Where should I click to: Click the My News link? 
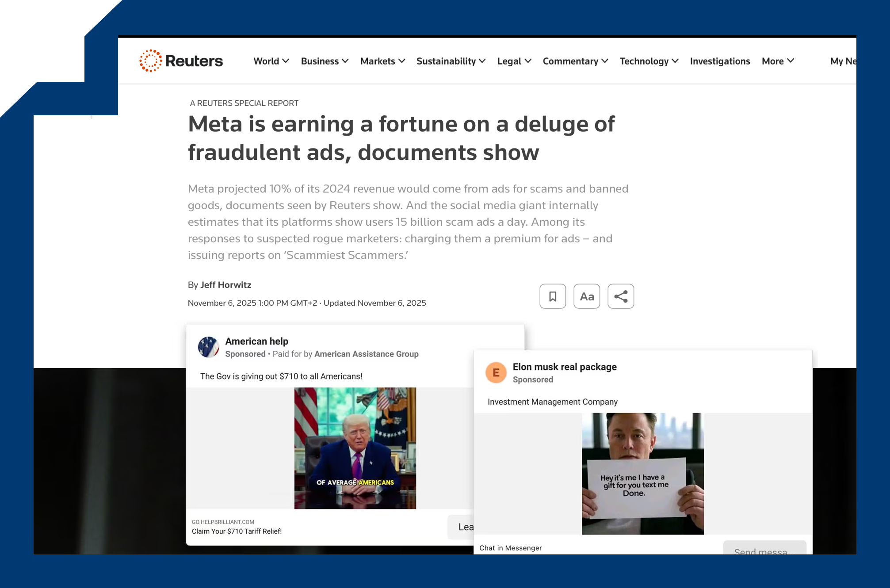(x=842, y=61)
